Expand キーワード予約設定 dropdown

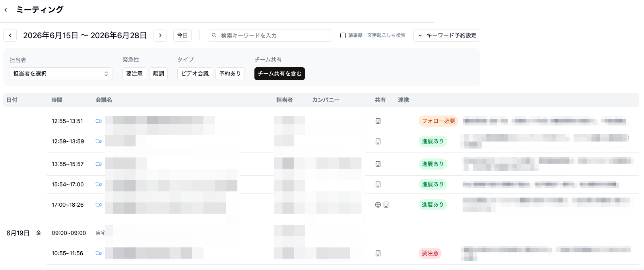447,35
